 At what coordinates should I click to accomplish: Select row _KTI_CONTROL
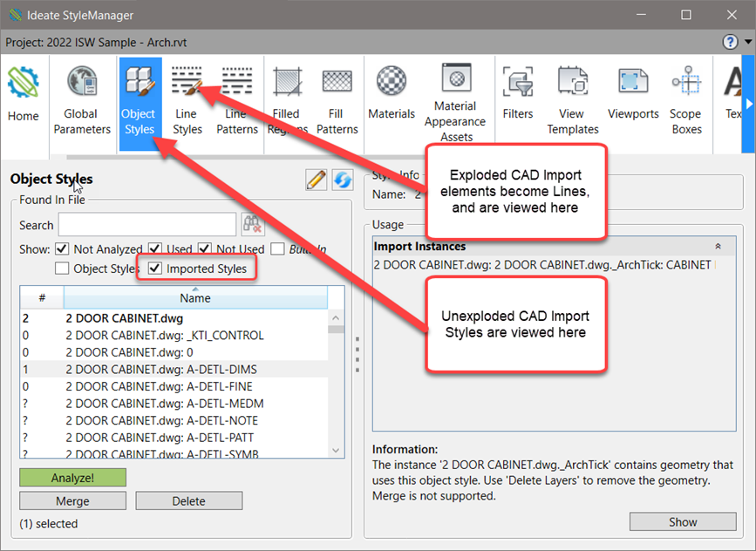tap(174, 335)
